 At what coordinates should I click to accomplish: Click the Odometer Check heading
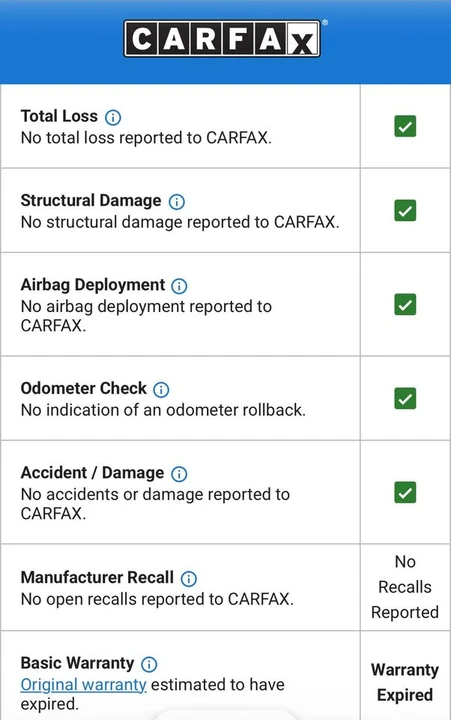[x=84, y=388]
